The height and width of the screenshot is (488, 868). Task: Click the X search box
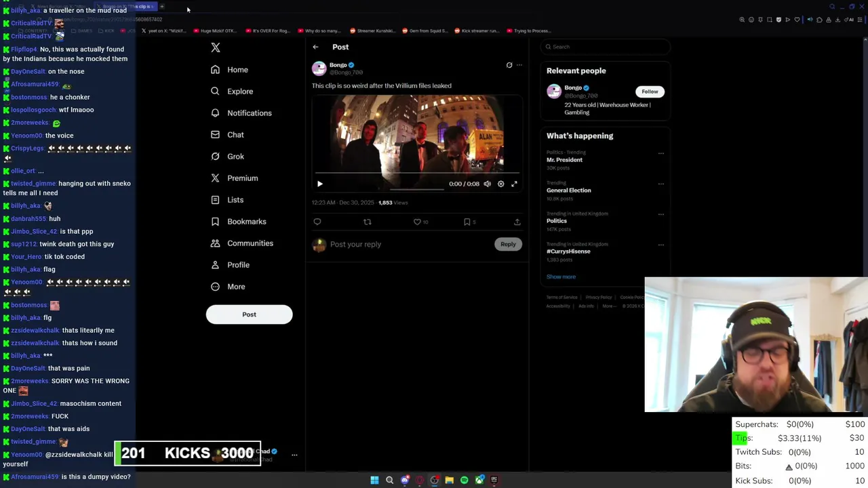pos(606,47)
